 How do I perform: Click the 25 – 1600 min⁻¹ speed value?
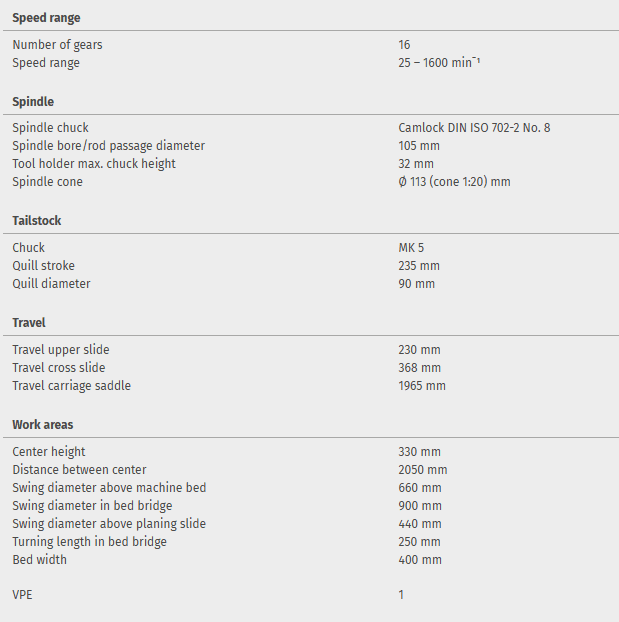tap(440, 63)
